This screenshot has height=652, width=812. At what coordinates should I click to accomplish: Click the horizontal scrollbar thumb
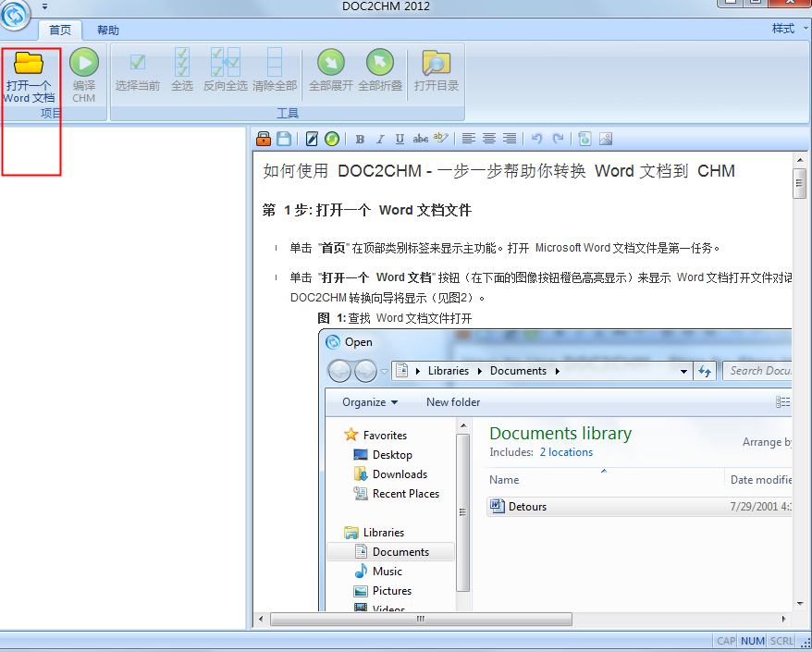[421, 619]
